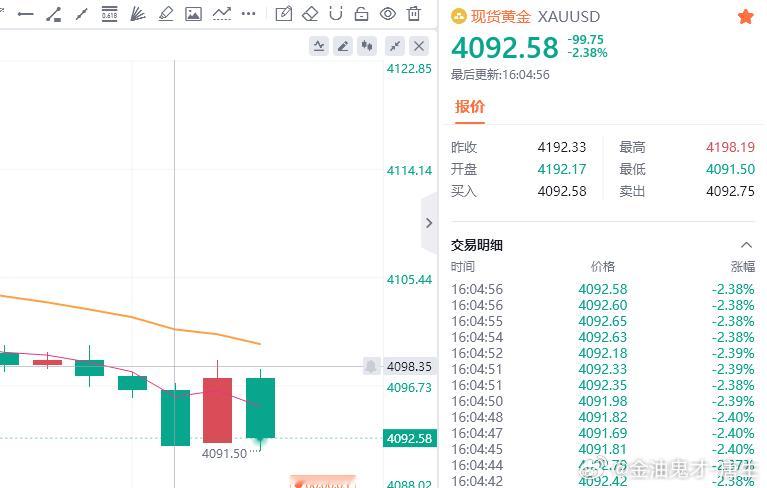Click the trade row at 16:04:48
This screenshot has width=767, height=488.
pyautogui.click(x=603, y=417)
